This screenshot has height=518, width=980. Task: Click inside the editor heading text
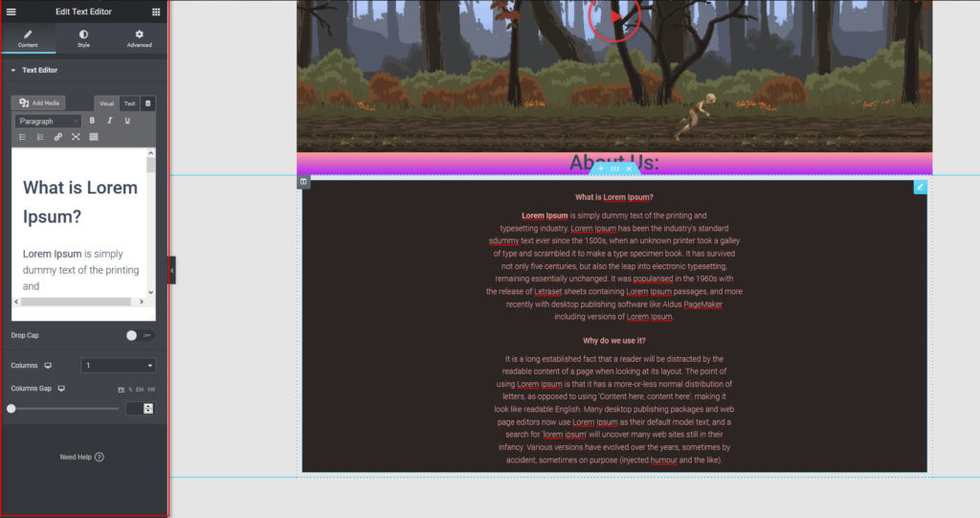80,202
